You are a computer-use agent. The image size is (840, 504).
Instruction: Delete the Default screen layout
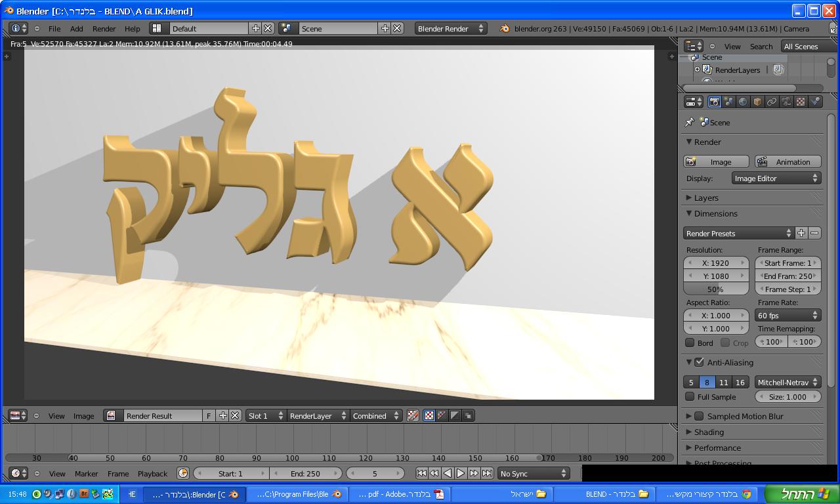tap(268, 28)
